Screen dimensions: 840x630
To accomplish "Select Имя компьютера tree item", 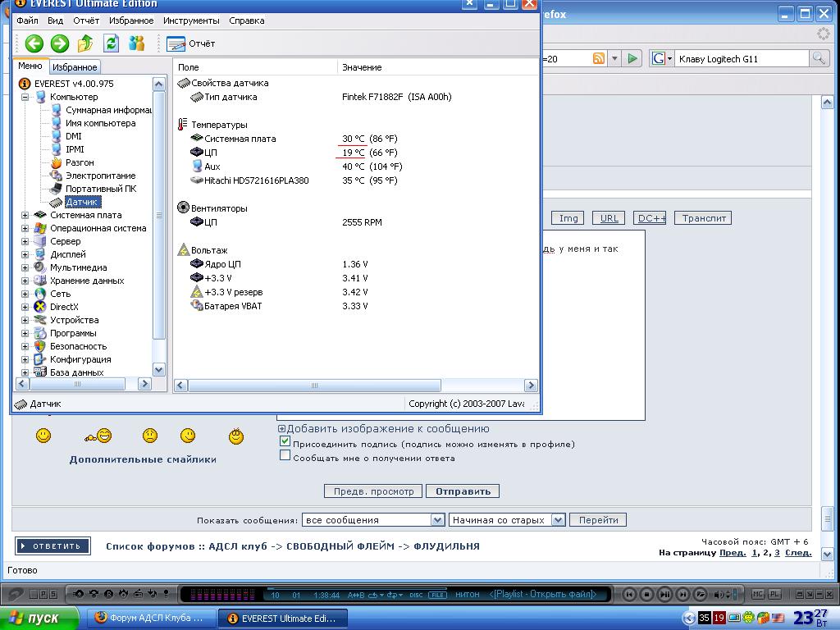I will tap(100, 123).
